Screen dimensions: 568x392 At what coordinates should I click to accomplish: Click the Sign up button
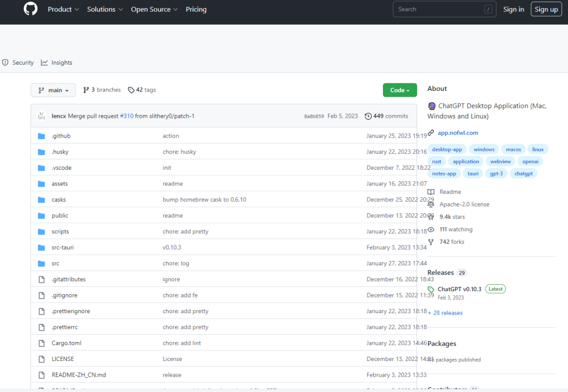(x=546, y=9)
